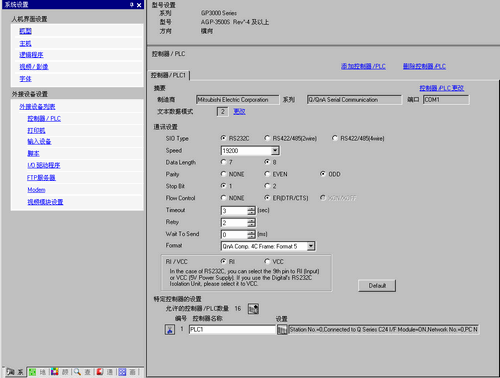Screen dimensions: 500x378
Task: Expand the Speed 19200 dropdown
Action: 275,151
